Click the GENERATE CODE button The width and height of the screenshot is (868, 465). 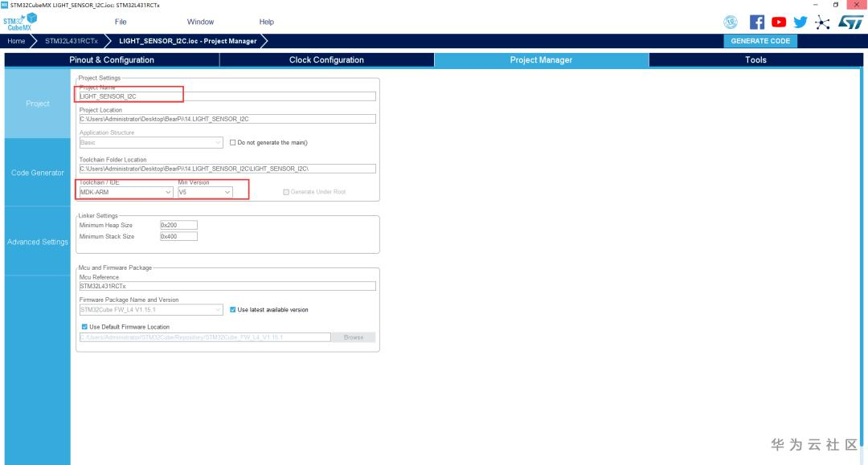click(760, 41)
